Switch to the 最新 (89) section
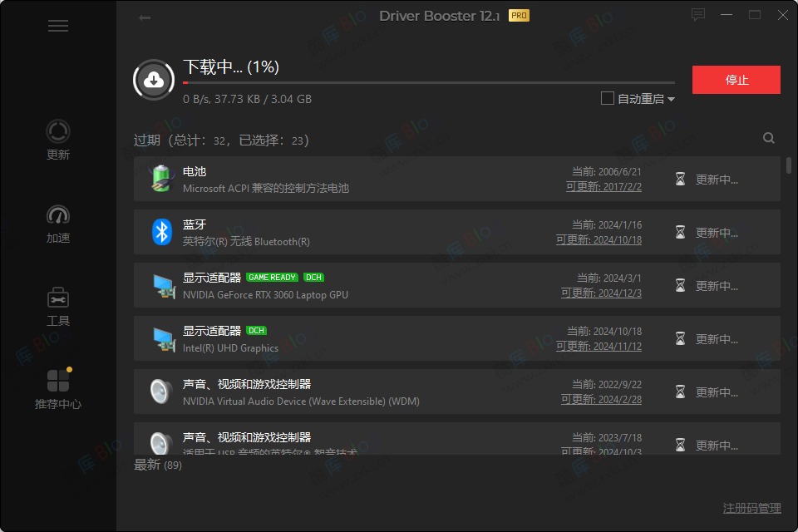Image resolution: width=798 pixels, height=532 pixels. click(x=158, y=465)
